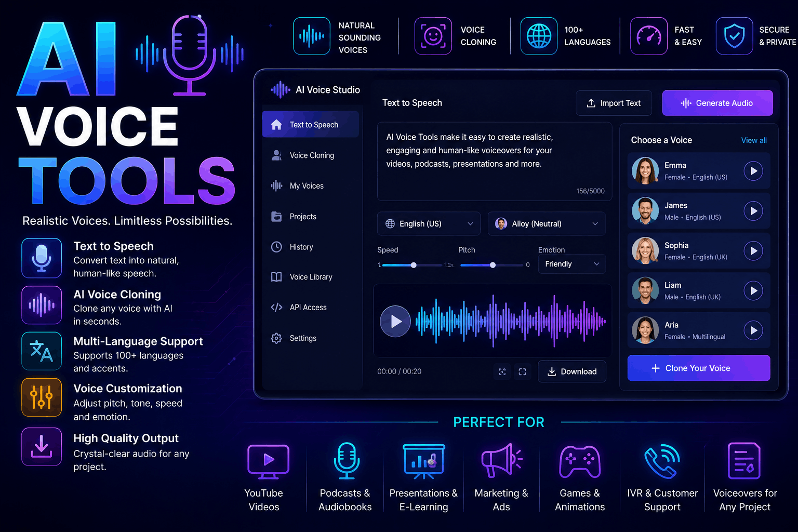Select James's avatar thumbnail
Screen dimensions: 798x532
pos(645,211)
